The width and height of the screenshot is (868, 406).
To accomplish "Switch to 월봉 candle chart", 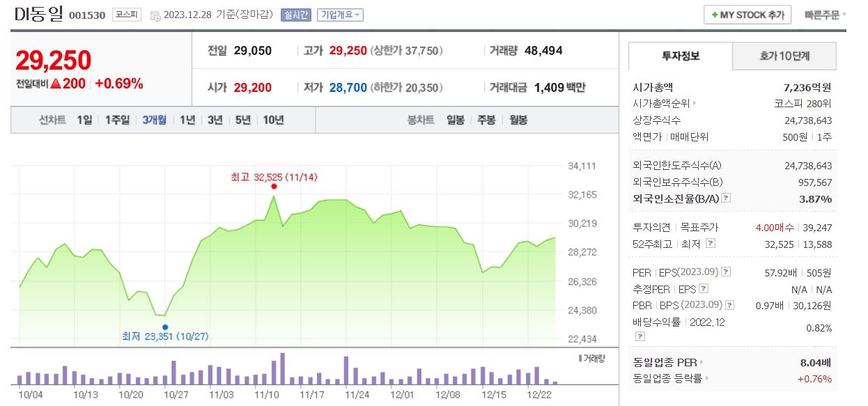I will [518, 120].
